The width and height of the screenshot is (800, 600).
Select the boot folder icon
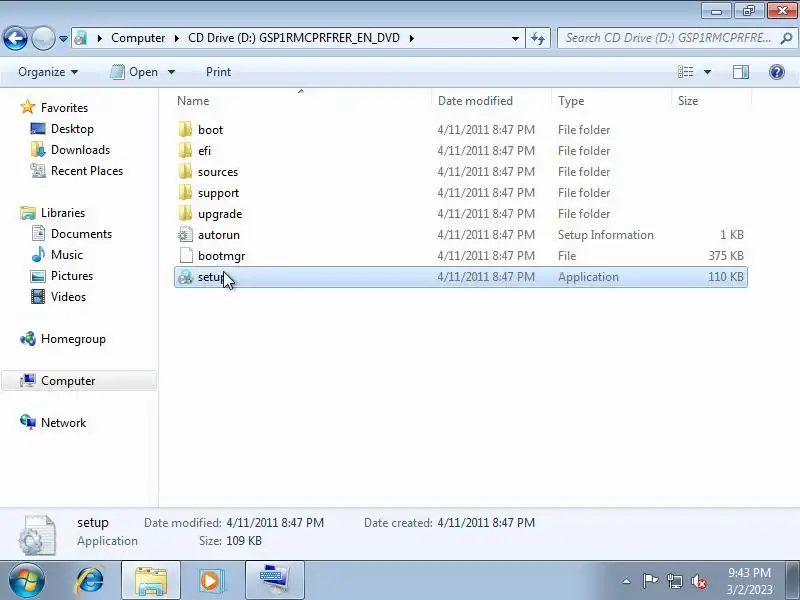coord(186,129)
